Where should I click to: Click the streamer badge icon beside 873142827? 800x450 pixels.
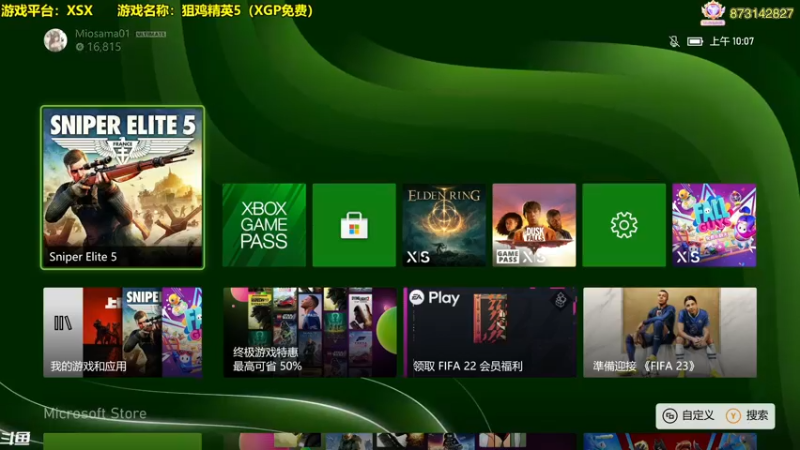pos(713,13)
